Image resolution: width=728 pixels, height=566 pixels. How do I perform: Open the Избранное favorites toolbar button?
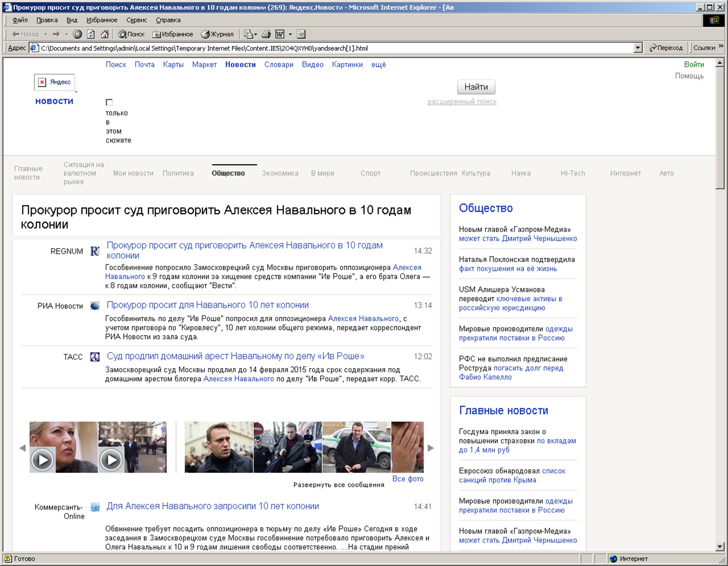point(173,34)
